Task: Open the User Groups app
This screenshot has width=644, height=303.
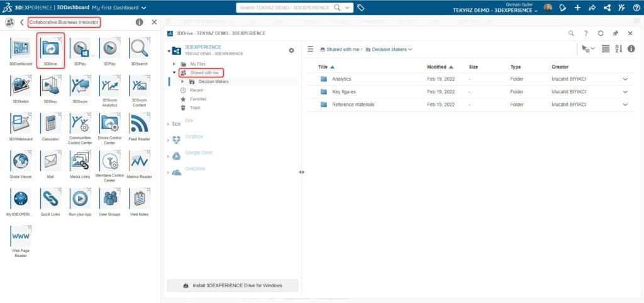Action: (x=109, y=198)
